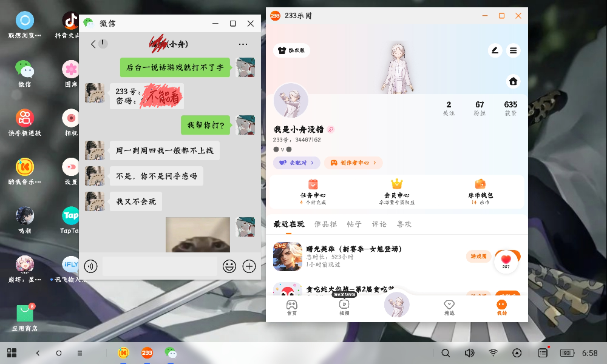Image resolution: width=607 pixels, height=364 pixels.
Task: Click the battery indicator showing 93
Action: (567, 353)
